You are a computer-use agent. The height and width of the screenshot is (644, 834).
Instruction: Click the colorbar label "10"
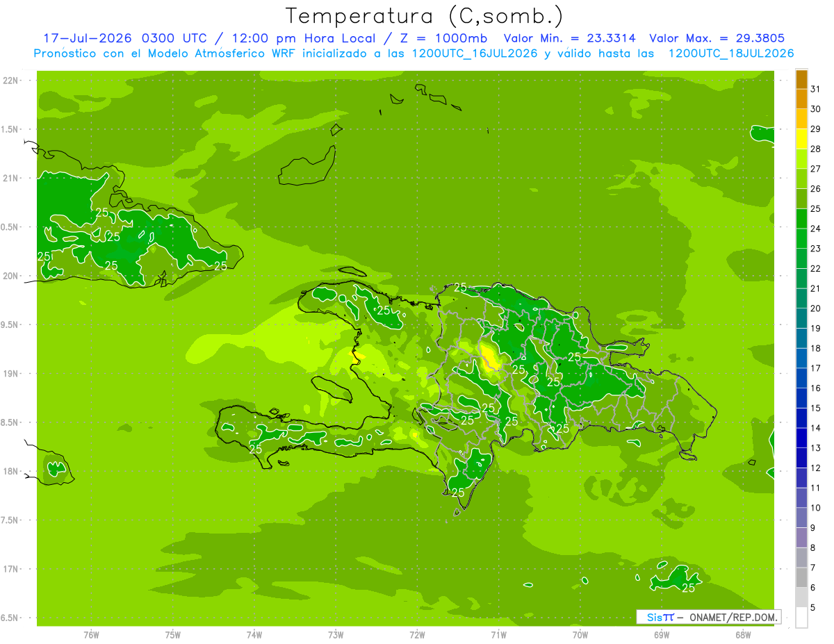pyautogui.click(x=816, y=508)
